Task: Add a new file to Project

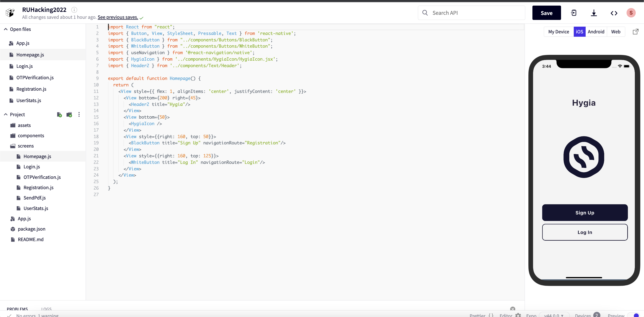Action: pos(59,115)
